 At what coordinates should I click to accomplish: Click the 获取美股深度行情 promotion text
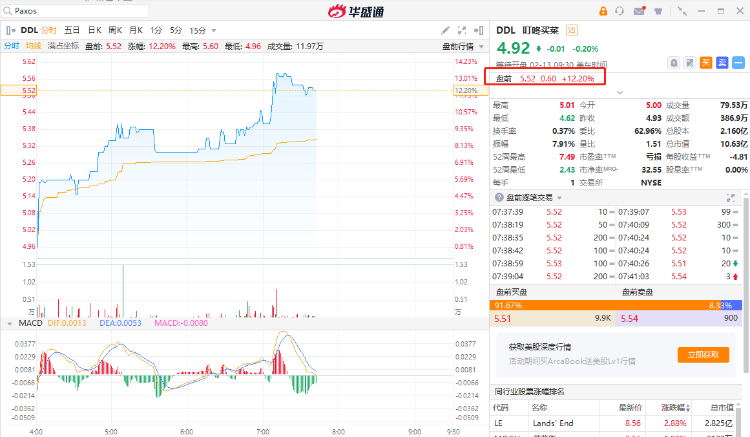click(x=540, y=347)
